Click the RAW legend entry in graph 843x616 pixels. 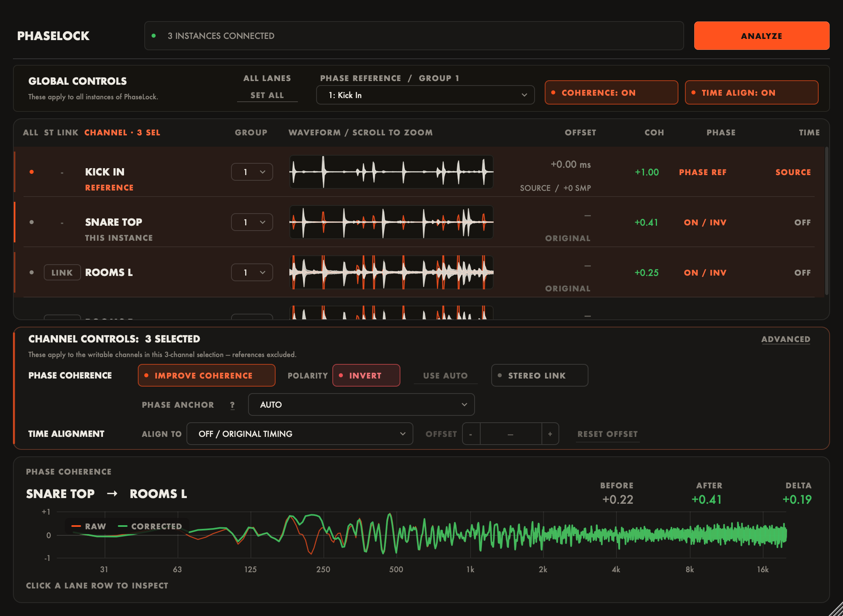pyautogui.click(x=89, y=526)
